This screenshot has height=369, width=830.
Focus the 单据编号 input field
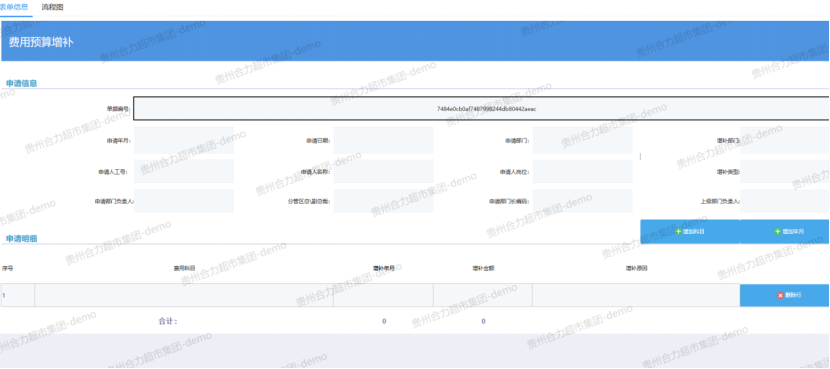point(481,109)
